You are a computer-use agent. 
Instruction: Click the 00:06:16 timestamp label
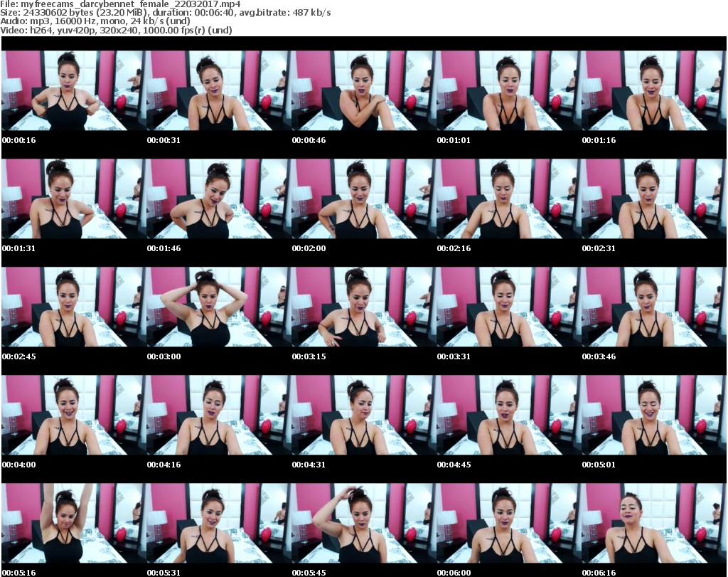coord(599,573)
